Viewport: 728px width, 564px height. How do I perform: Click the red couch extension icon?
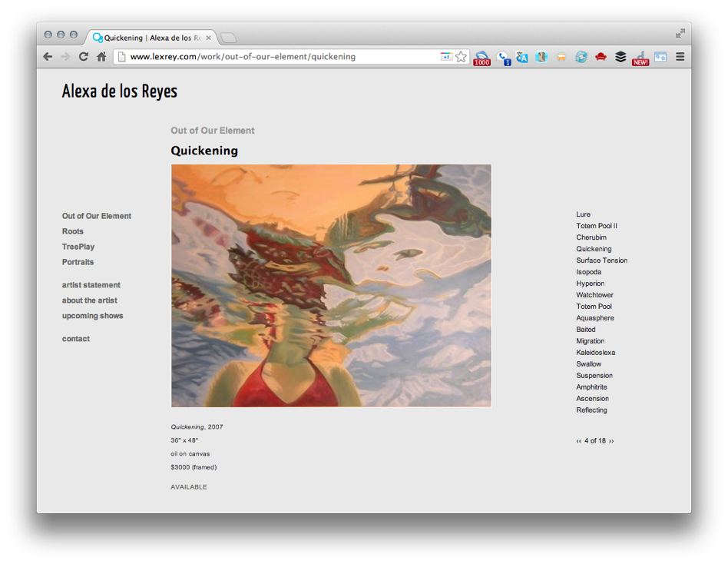pos(601,57)
